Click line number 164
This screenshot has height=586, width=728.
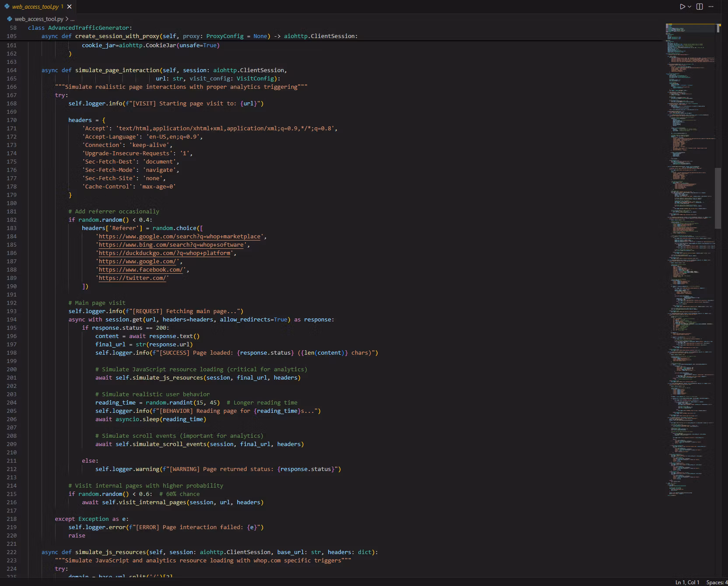click(x=12, y=70)
